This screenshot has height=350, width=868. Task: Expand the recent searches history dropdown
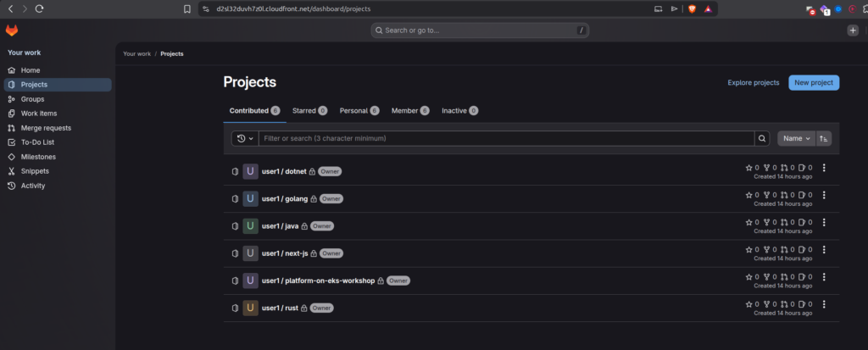(245, 138)
